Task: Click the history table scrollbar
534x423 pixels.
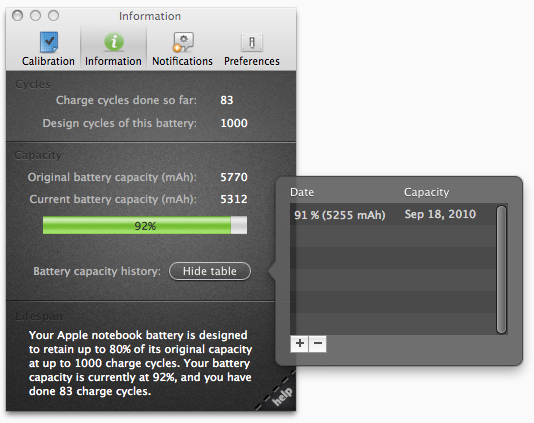Action: [x=501, y=269]
